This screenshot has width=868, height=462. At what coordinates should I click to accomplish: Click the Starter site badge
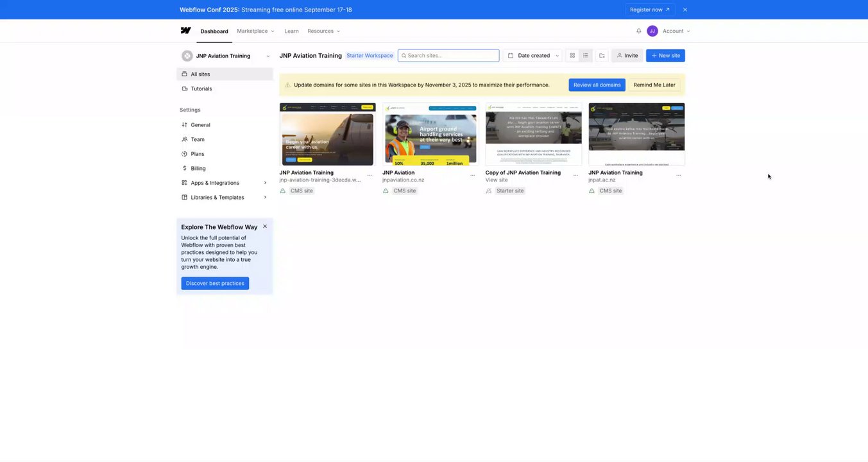[510, 191]
